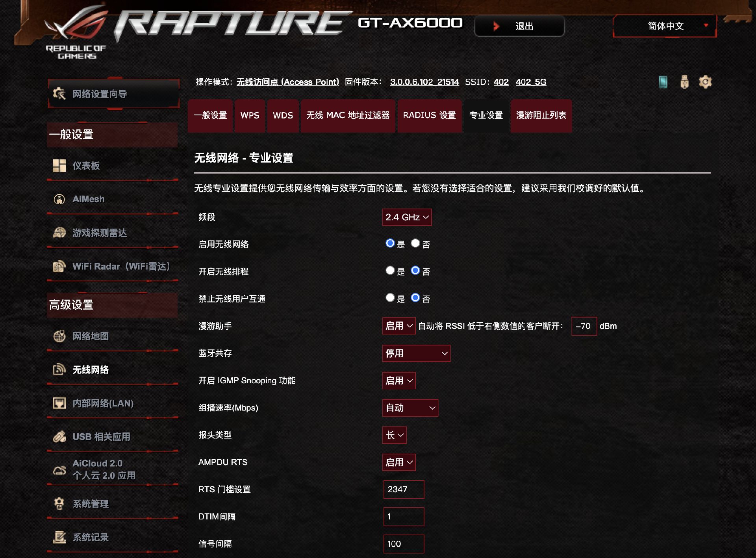Open the AMPDU RTS dropdown
The width and height of the screenshot is (756, 558).
pyautogui.click(x=398, y=462)
